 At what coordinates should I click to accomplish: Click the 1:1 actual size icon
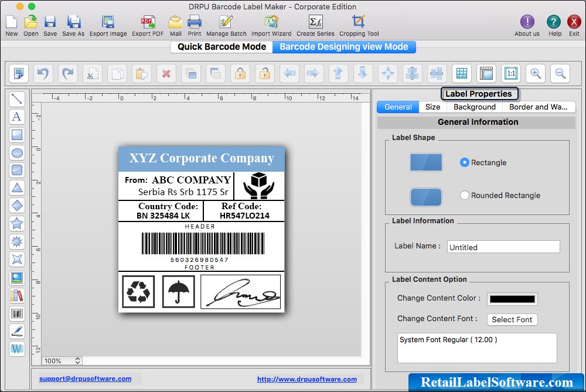[x=511, y=73]
